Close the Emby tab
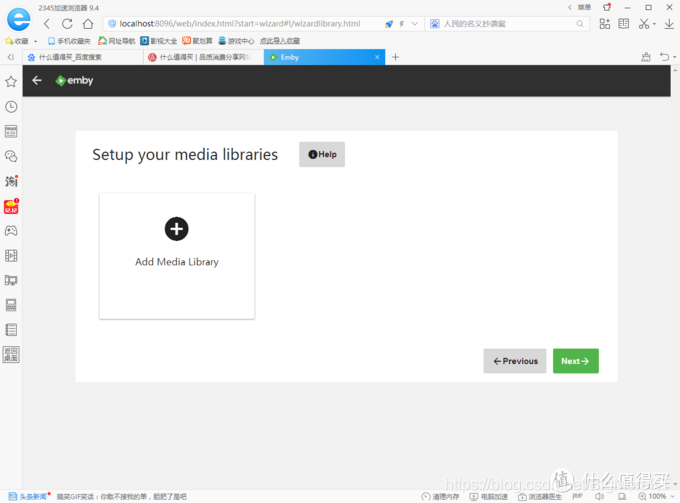The height and width of the screenshot is (503, 680). pos(377,57)
